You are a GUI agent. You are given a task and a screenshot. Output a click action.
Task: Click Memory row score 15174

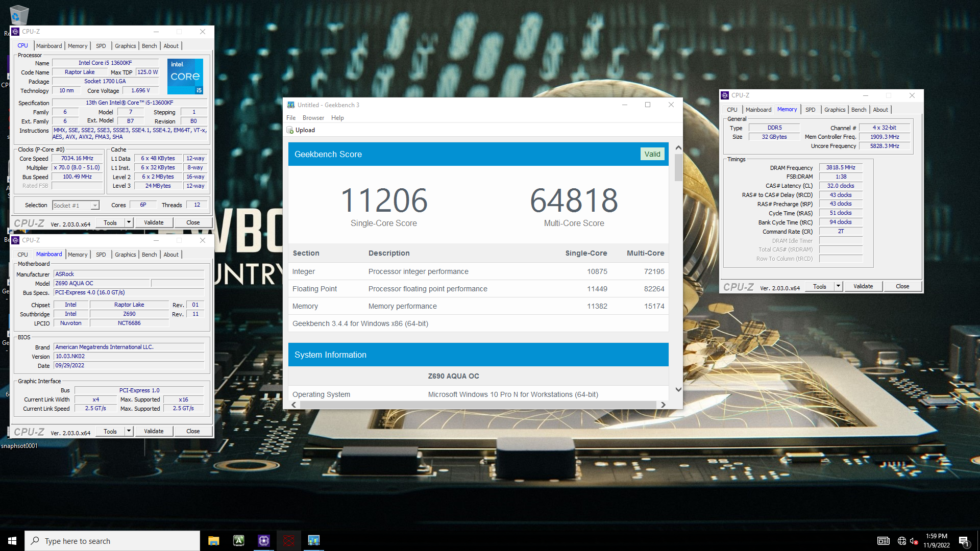click(654, 306)
